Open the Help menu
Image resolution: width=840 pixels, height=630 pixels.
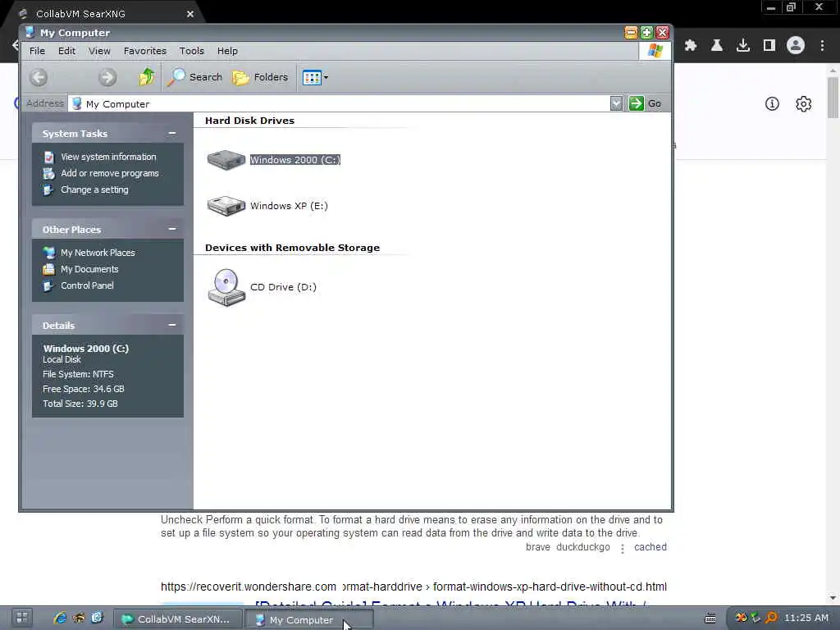(227, 51)
